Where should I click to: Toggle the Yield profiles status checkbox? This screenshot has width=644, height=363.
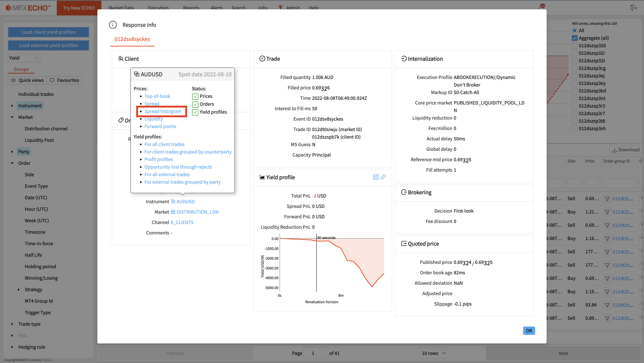tap(195, 112)
